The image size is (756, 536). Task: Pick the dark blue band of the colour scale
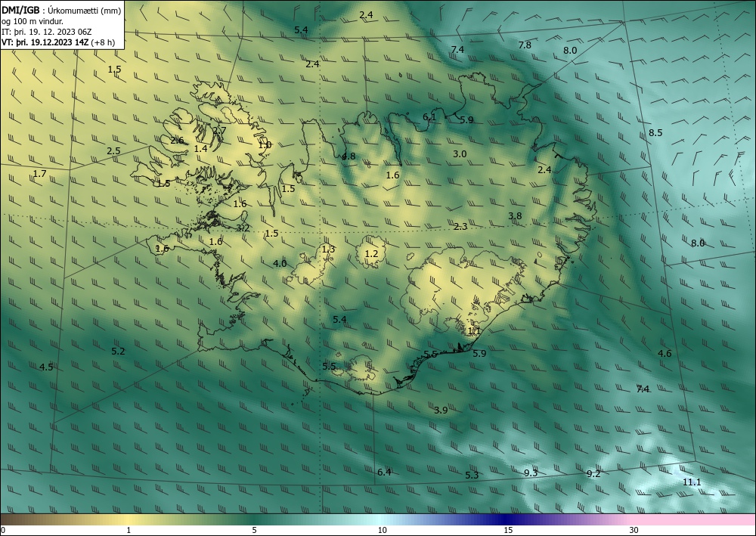(507, 519)
